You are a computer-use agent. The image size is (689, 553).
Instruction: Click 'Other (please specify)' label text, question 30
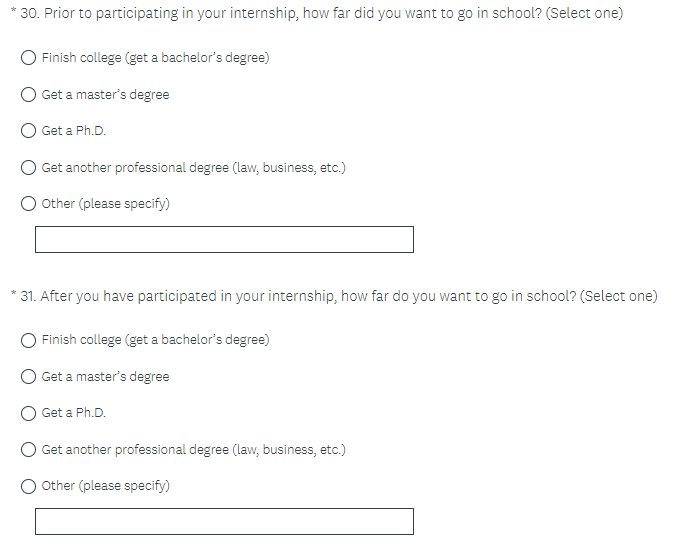click(x=105, y=204)
